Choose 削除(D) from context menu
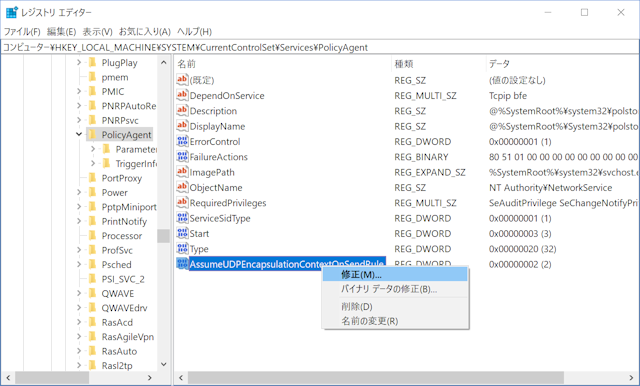 pyautogui.click(x=395, y=306)
